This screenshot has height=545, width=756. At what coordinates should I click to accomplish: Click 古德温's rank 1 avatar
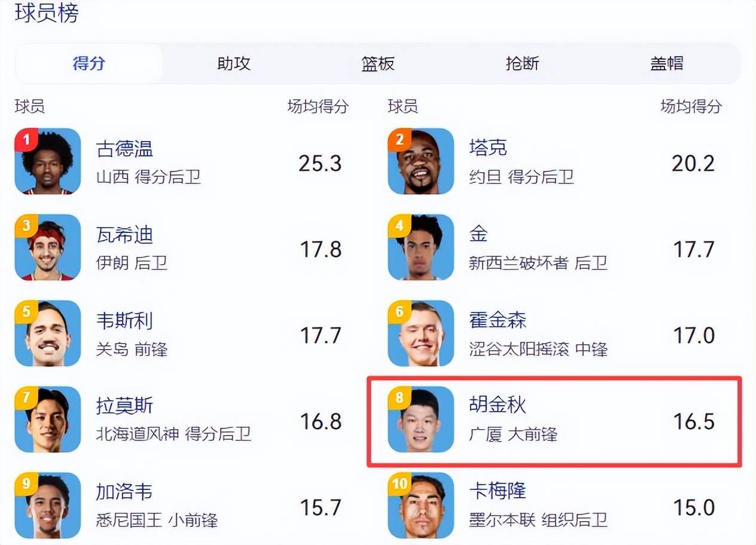(x=48, y=161)
